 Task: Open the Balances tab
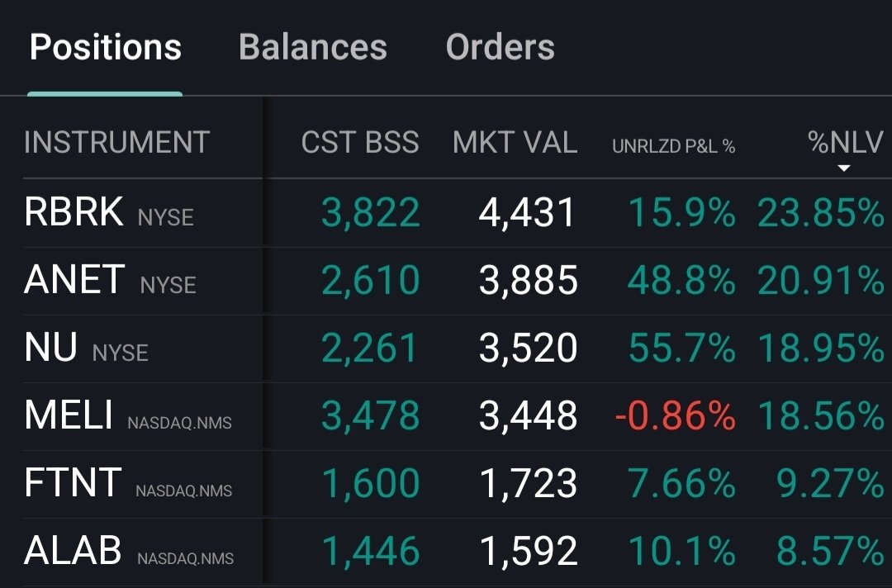pyautogui.click(x=313, y=47)
